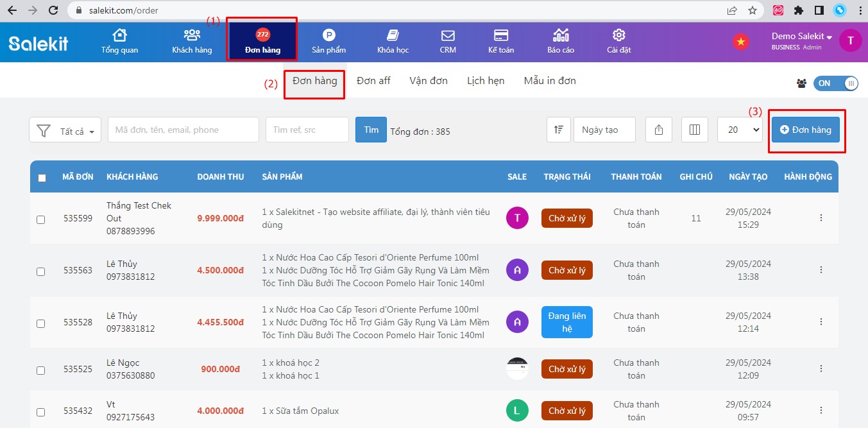This screenshot has height=428, width=868.
Task: Expand the Demo Salekit account menu
Action: pyautogui.click(x=801, y=37)
